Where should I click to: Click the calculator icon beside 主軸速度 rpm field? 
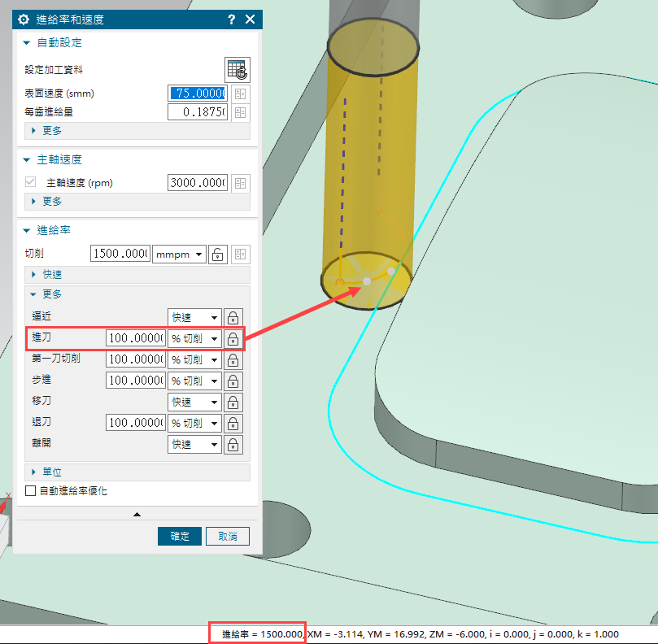click(240, 183)
